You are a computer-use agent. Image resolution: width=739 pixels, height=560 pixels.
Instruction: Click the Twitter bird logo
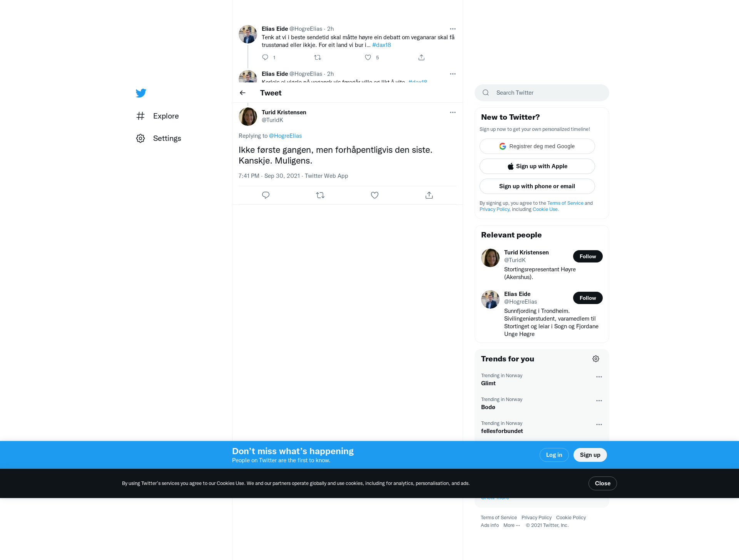[x=141, y=93]
